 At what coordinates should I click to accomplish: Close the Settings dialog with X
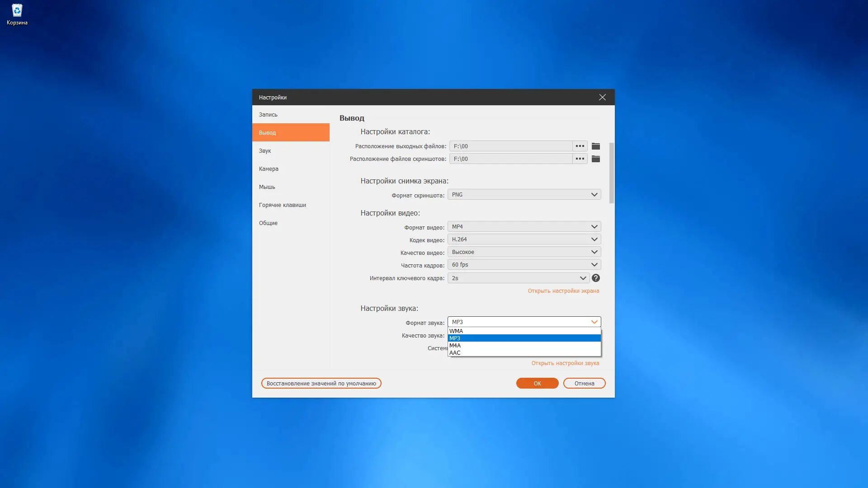pyautogui.click(x=602, y=97)
